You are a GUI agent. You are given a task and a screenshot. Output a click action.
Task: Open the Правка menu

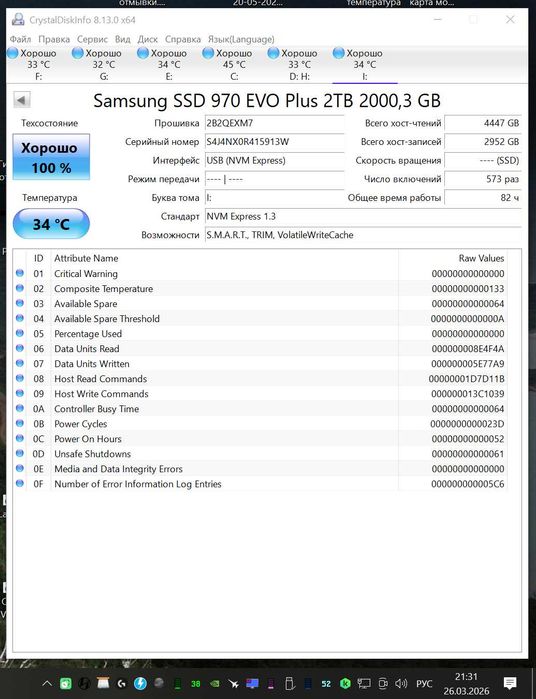click(54, 39)
